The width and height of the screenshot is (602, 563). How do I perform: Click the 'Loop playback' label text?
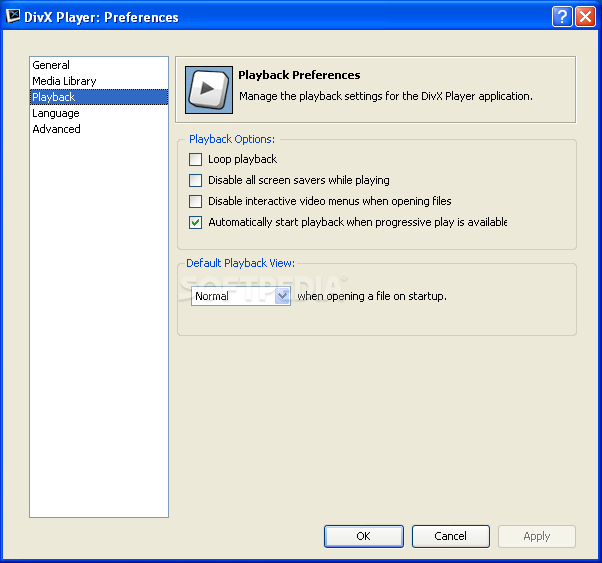(242, 159)
